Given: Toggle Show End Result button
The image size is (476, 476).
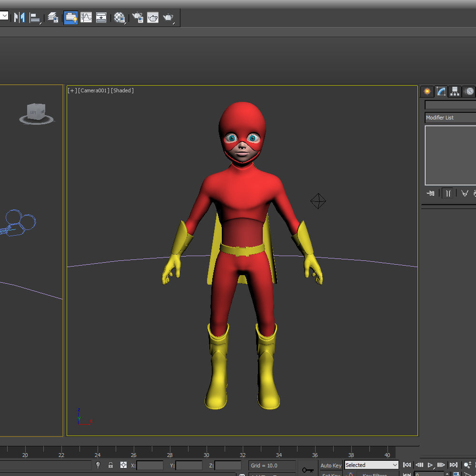Looking at the screenshot, I should tap(448, 193).
